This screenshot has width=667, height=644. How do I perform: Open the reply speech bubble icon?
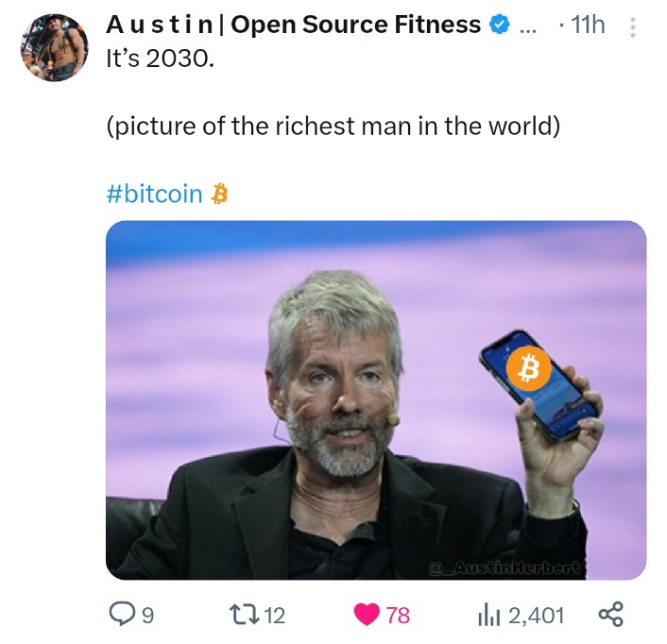[x=122, y=614]
